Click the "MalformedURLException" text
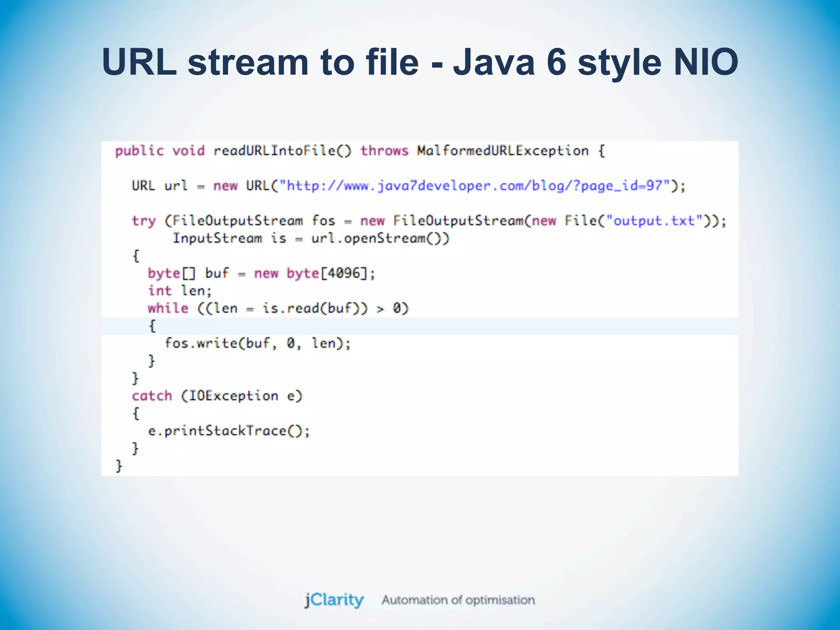 click(x=503, y=151)
